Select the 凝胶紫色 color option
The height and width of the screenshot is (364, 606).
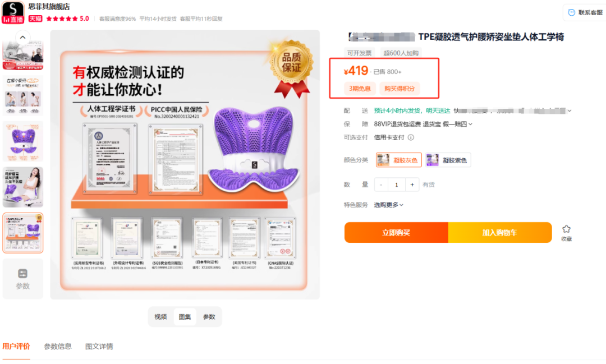coord(448,160)
